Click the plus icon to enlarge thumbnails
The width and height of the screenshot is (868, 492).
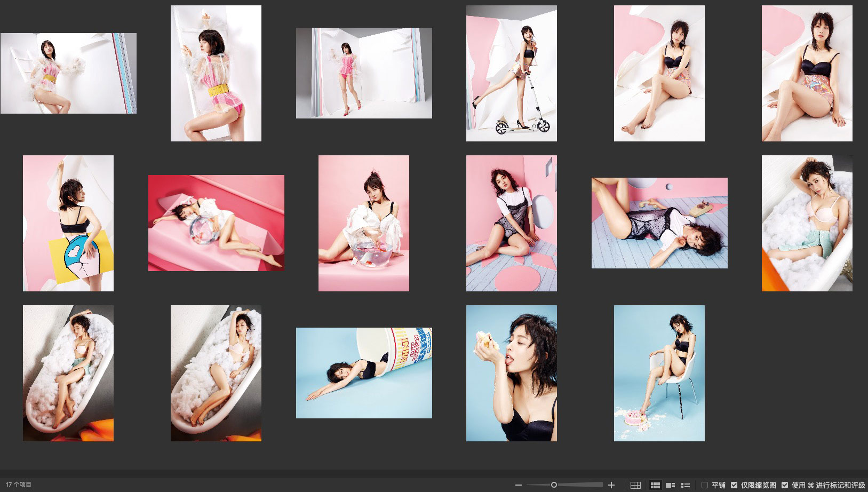pyautogui.click(x=611, y=485)
